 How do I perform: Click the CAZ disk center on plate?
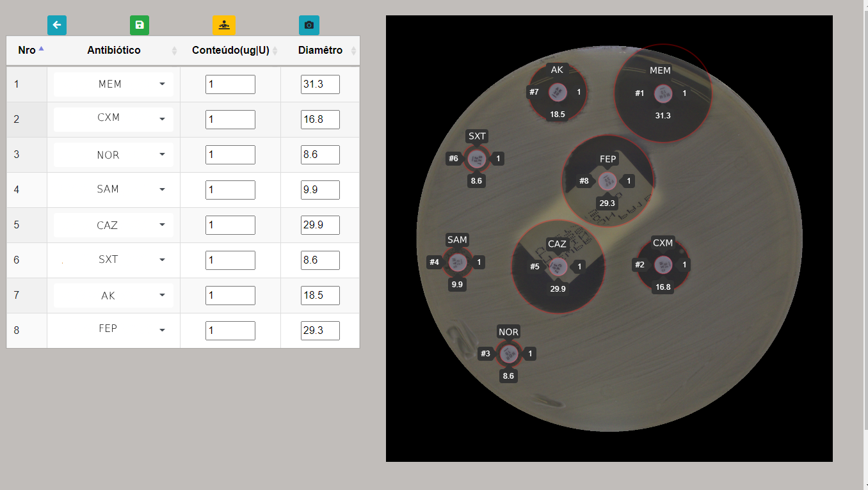coord(558,266)
